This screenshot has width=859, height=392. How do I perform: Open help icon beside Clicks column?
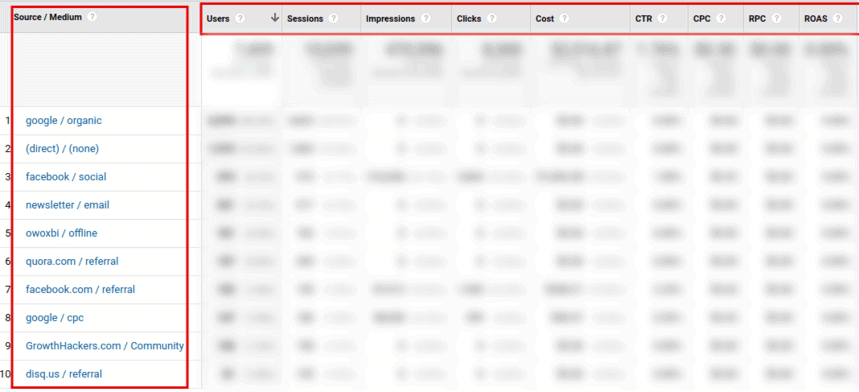coord(492,19)
